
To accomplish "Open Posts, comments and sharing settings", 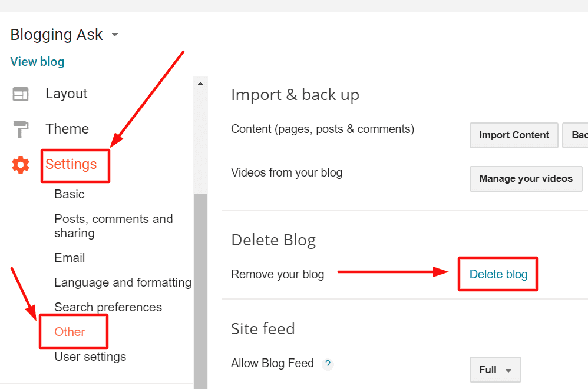I will click(x=114, y=226).
